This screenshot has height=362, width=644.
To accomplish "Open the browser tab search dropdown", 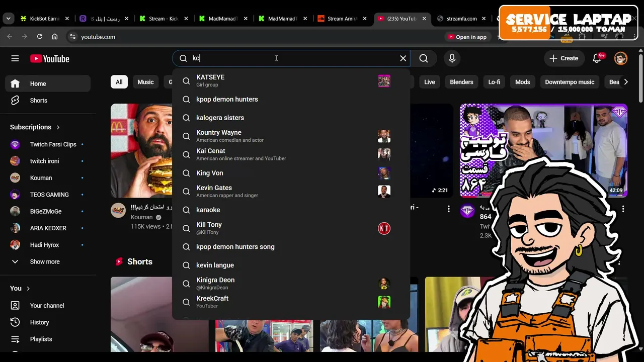I will tap(8, 19).
